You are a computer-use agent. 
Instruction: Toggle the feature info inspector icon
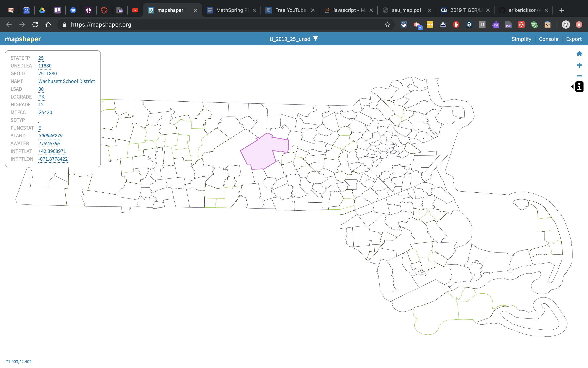pos(579,87)
